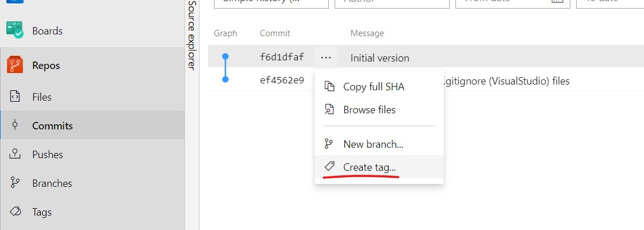Select the Files icon in sidebar
The width and height of the screenshot is (644, 230).
(15, 97)
